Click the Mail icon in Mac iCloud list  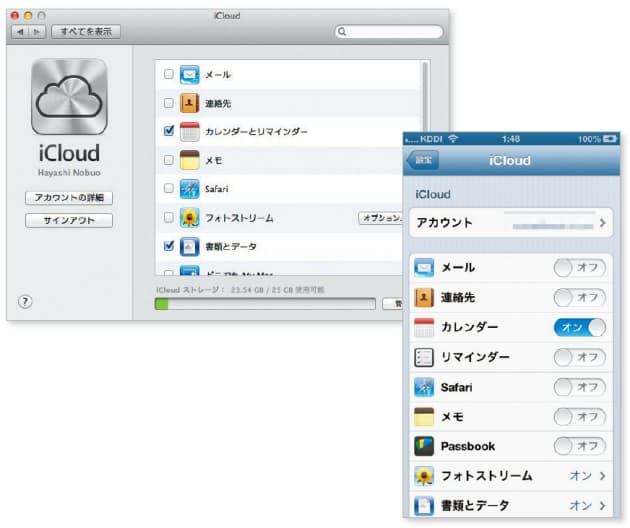tap(190, 74)
